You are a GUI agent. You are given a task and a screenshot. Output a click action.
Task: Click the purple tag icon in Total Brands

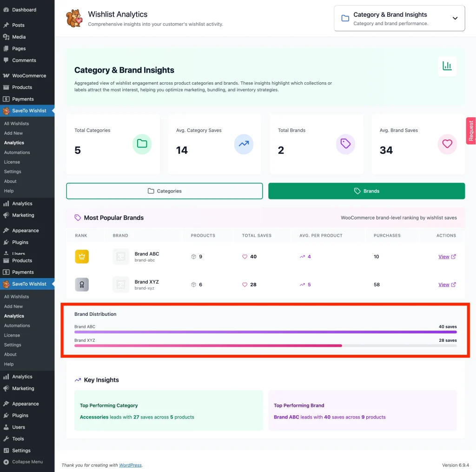click(345, 144)
